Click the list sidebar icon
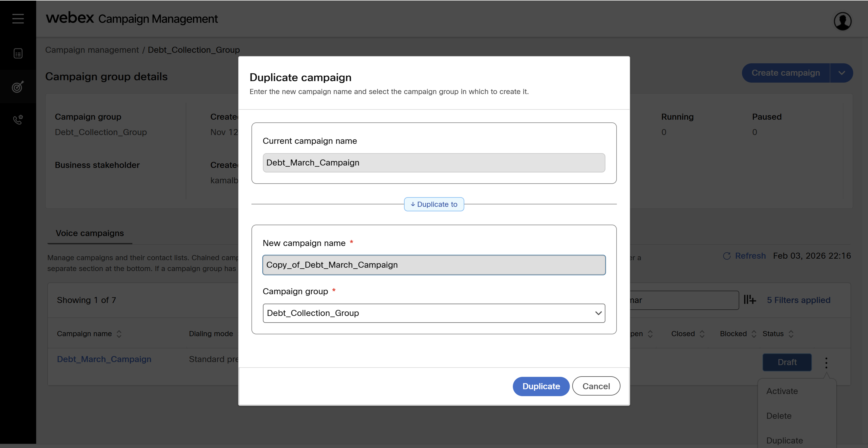868x448 pixels. pos(18,54)
